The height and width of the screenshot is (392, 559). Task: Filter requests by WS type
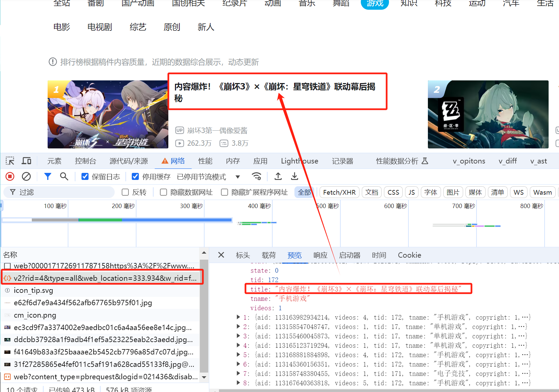pyautogui.click(x=518, y=192)
